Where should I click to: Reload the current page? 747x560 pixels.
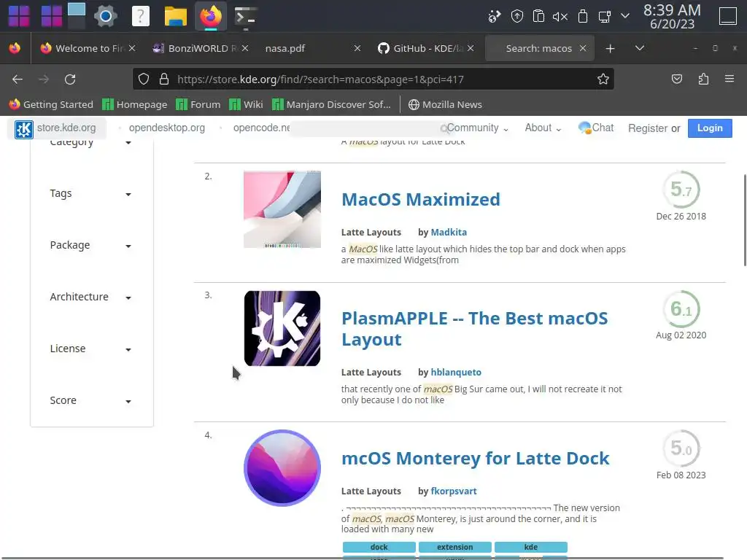coord(70,79)
